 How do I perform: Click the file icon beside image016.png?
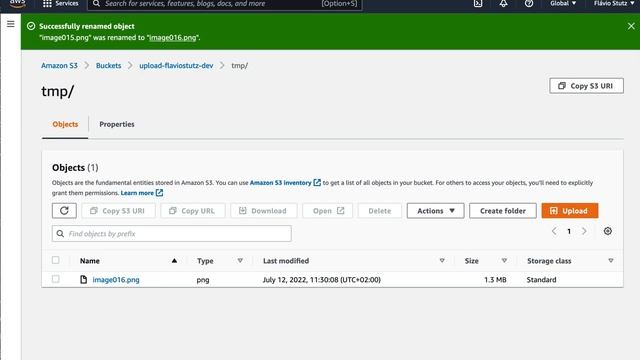click(84, 279)
